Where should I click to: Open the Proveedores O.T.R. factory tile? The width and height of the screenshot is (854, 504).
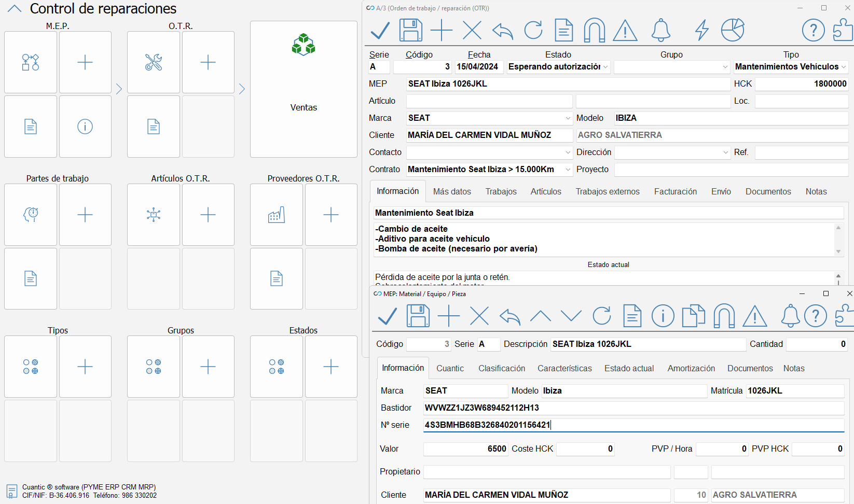click(277, 215)
